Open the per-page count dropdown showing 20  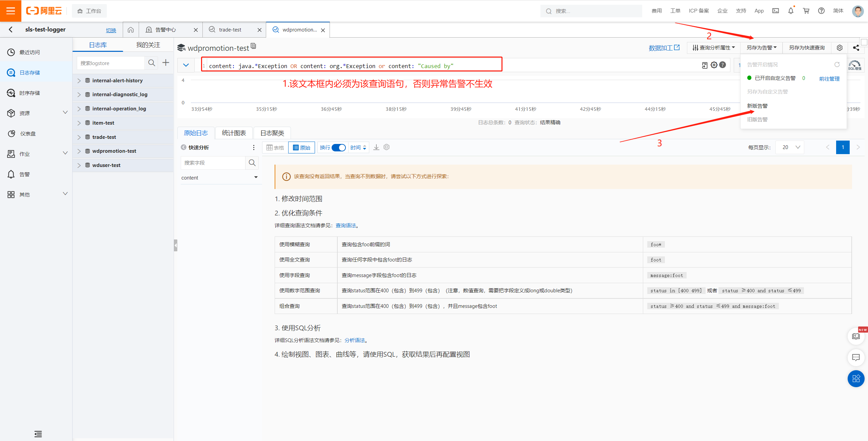click(790, 147)
